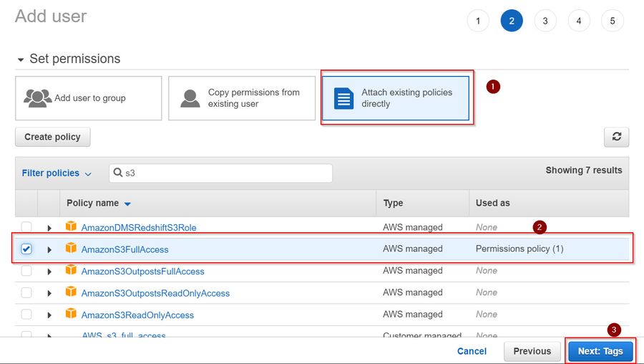Click AWS managed type in AmazonS3ReadOnlyAccess row
The width and height of the screenshot is (644, 364).
pyautogui.click(x=413, y=315)
